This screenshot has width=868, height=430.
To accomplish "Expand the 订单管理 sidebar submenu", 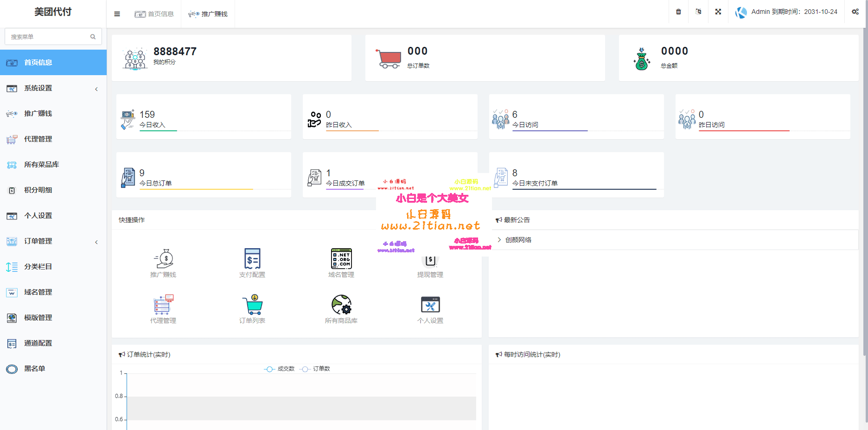I will pyautogui.click(x=53, y=241).
